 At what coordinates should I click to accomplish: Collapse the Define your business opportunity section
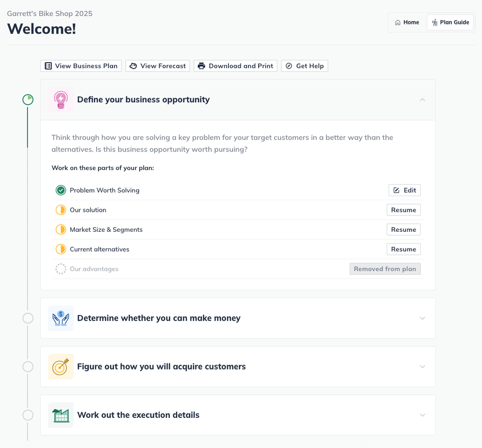coord(422,100)
